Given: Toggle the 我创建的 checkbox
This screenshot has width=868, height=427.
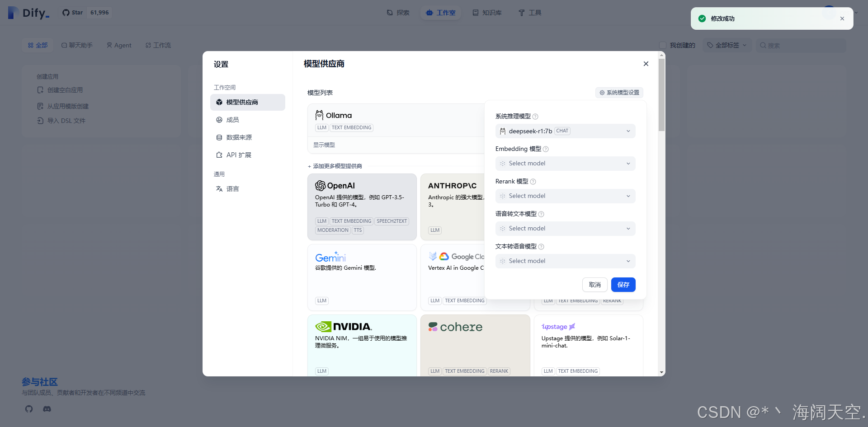Looking at the screenshot, I should point(663,45).
